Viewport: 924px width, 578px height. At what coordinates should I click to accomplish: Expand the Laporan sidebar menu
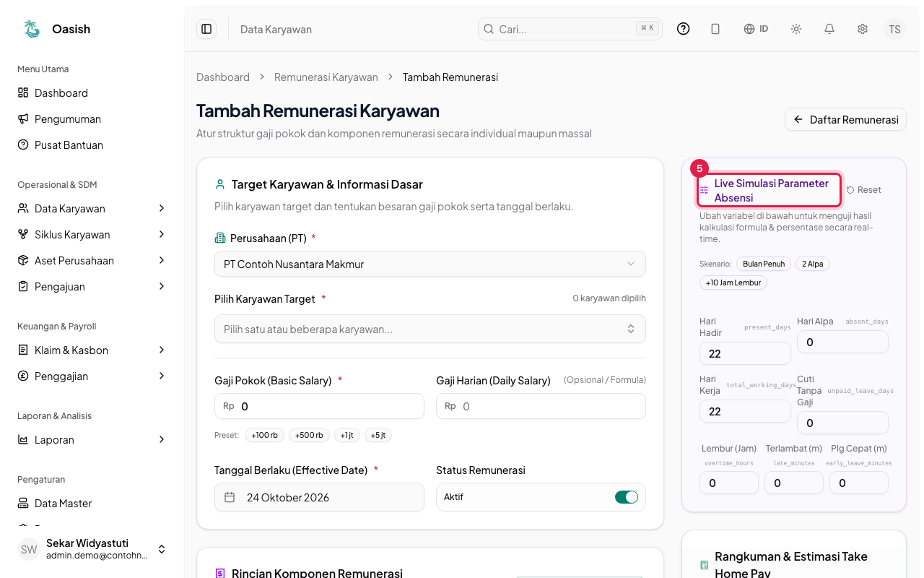pyautogui.click(x=92, y=440)
